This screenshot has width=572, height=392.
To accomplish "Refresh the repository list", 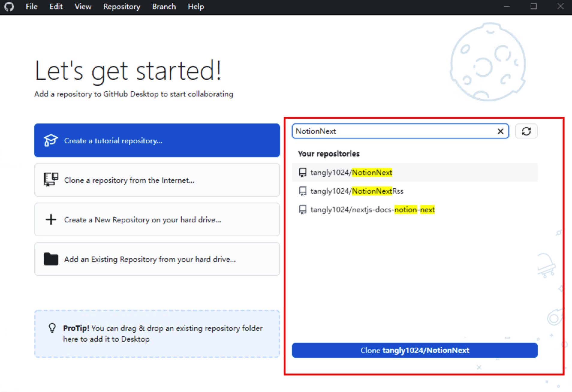I will [526, 131].
